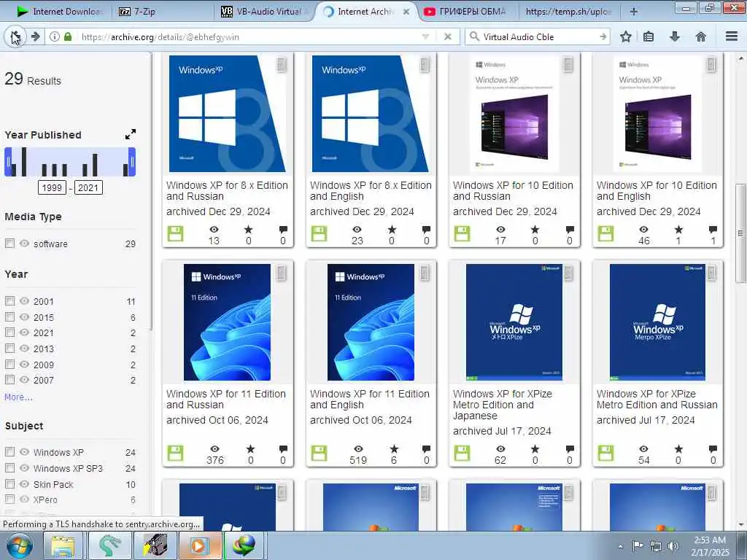Screen dimensions: 747x560
Task: Show bookmarks list icon
Action: 649,36
